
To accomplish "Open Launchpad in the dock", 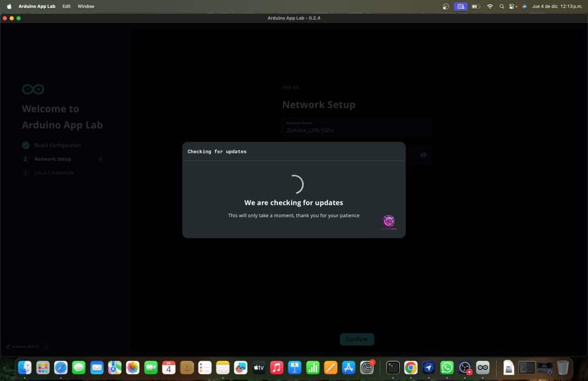I will pos(42,367).
